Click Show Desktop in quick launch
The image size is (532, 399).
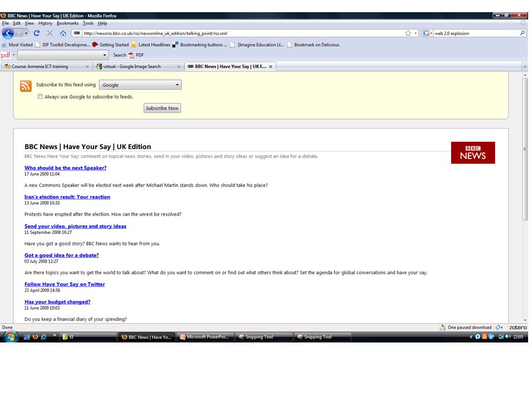coord(27,337)
